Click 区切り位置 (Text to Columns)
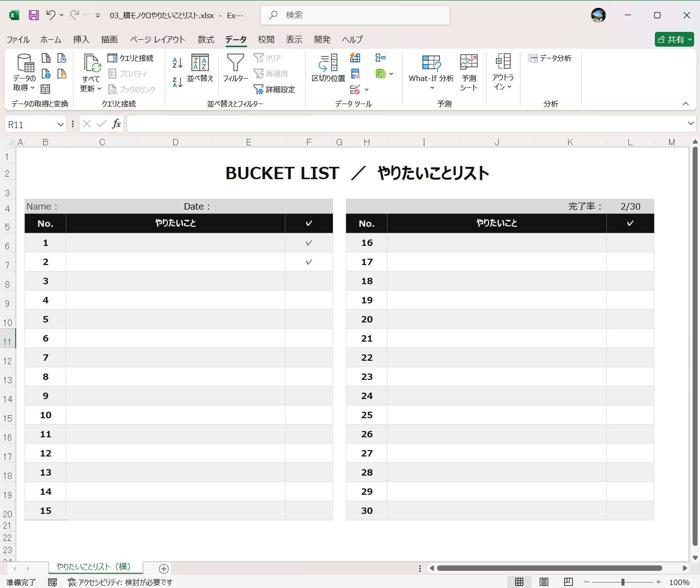 328,68
